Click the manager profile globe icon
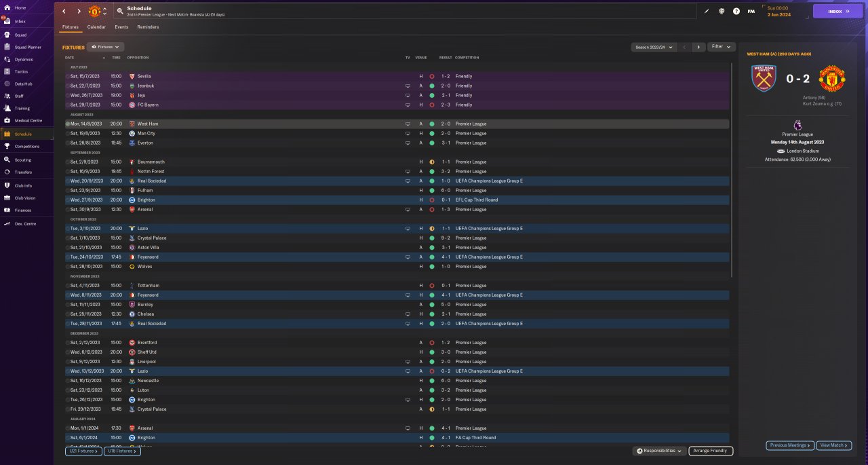This screenshot has width=868, height=465. tap(722, 11)
